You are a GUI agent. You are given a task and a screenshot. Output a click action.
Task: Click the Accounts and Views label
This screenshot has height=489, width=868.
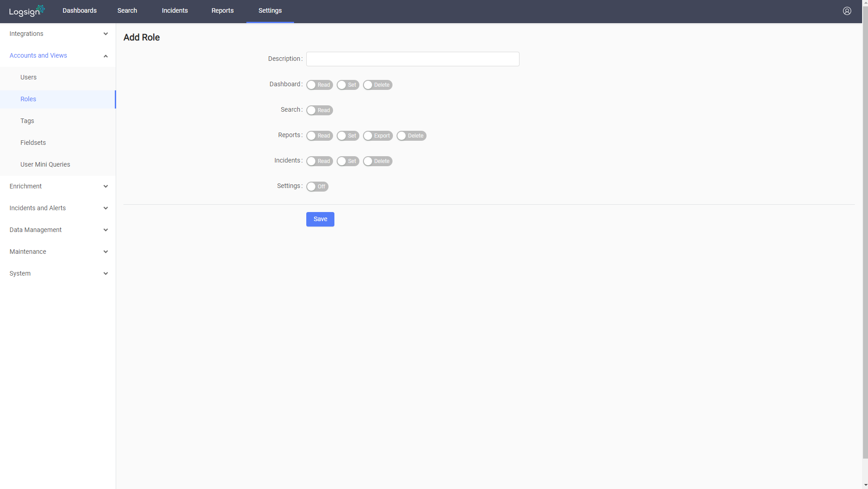point(38,56)
